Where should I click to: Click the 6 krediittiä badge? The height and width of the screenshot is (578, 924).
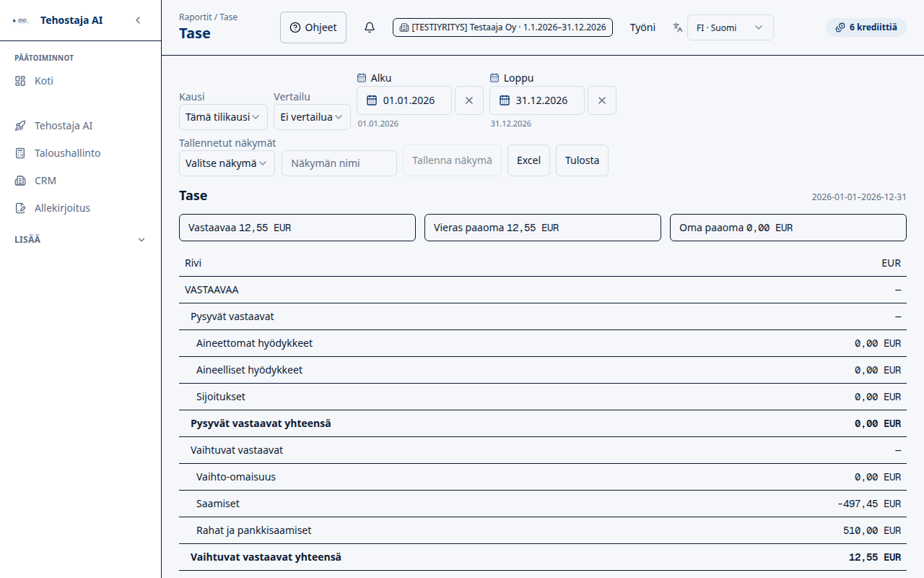coord(866,27)
